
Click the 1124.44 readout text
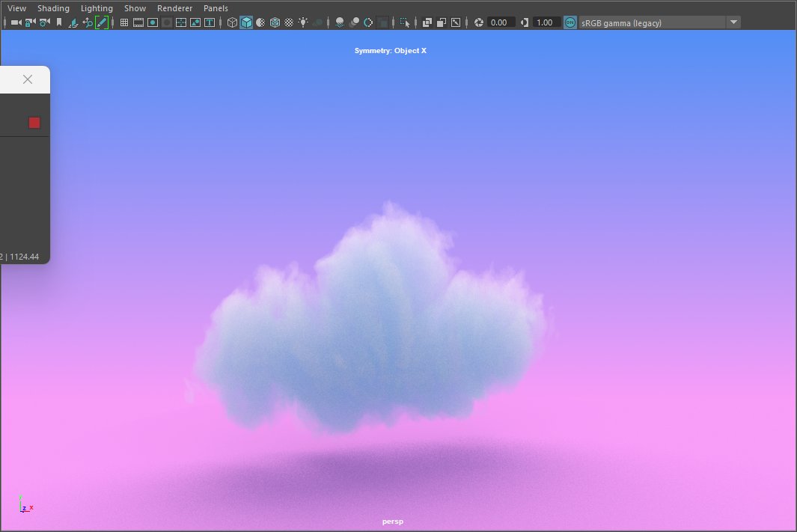click(25, 257)
